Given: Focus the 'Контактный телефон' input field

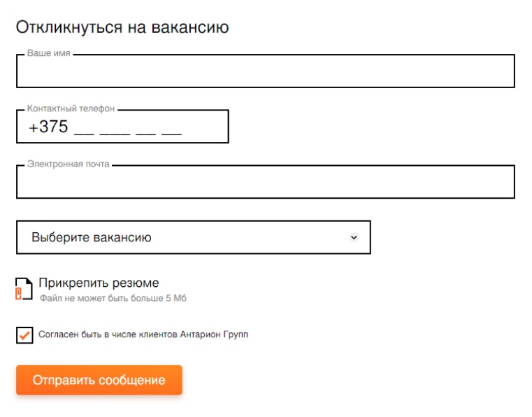Looking at the screenshot, I should pos(122,127).
